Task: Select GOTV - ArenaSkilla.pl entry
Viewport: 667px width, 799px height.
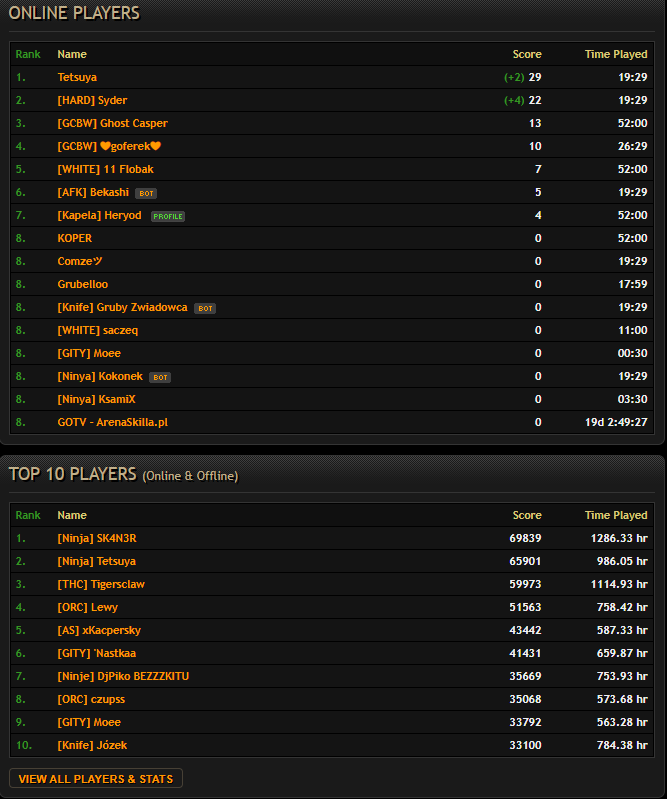Action: 113,422
